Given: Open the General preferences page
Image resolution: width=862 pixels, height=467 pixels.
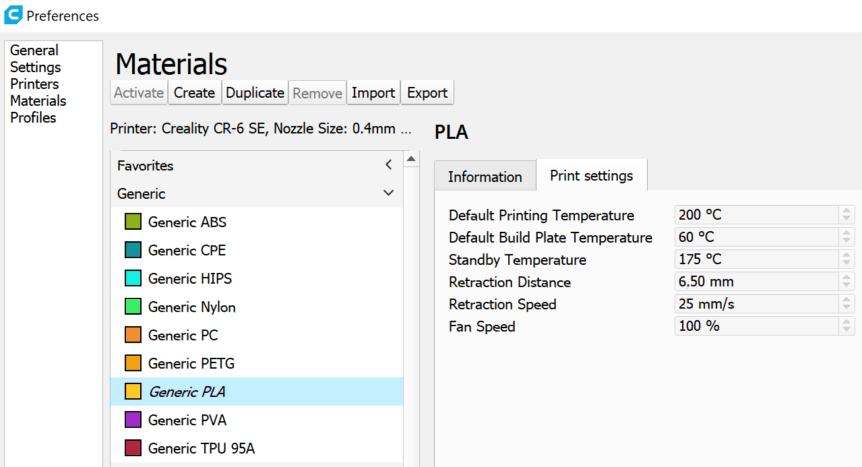Looking at the screenshot, I should point(34,50).
